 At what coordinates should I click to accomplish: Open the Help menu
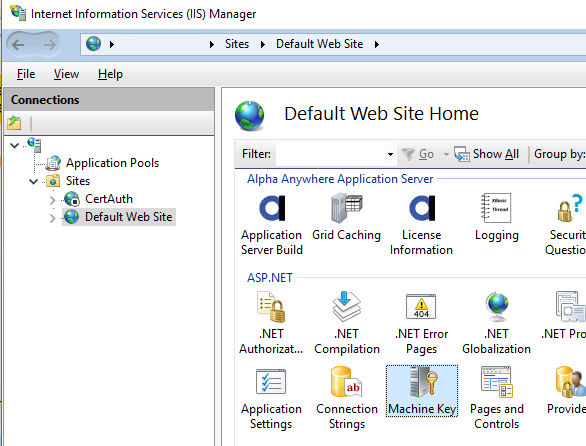[x=110, y=74]
